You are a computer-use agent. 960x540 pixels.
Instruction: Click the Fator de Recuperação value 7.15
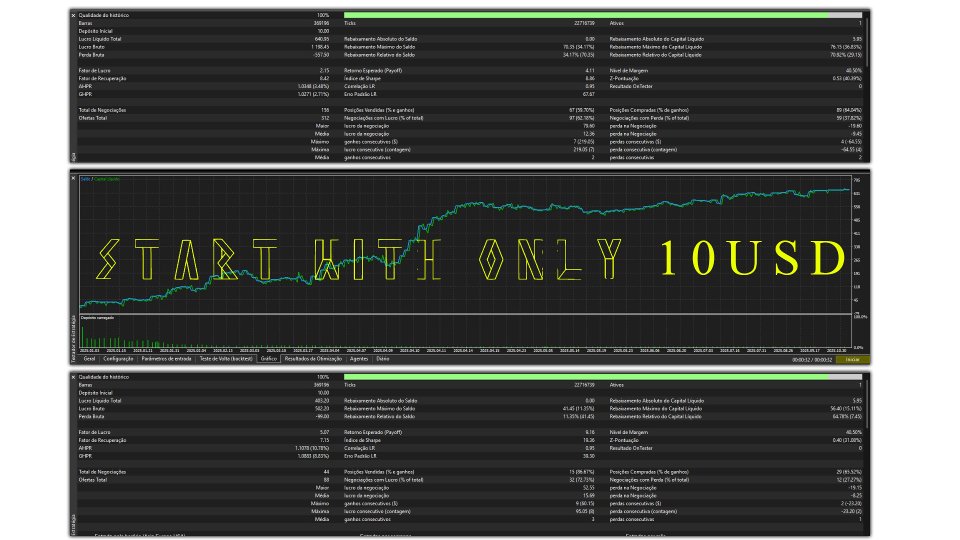click(324, 440)
